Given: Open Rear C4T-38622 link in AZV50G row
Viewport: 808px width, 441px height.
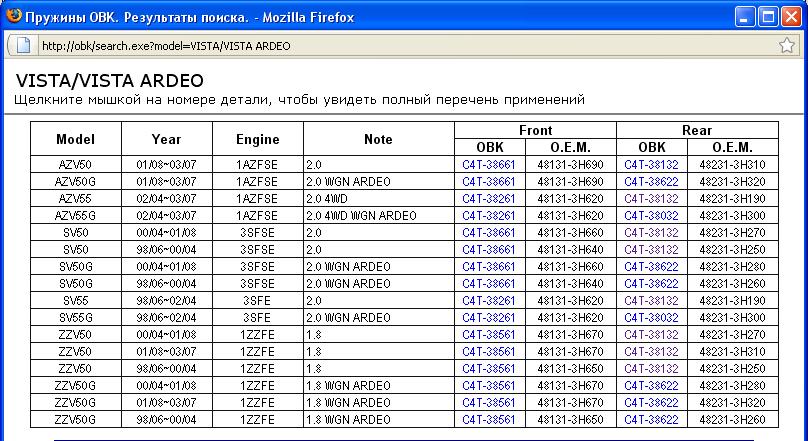Looking at the screenshot, I should pyautogui.click(x=651, y=182).
